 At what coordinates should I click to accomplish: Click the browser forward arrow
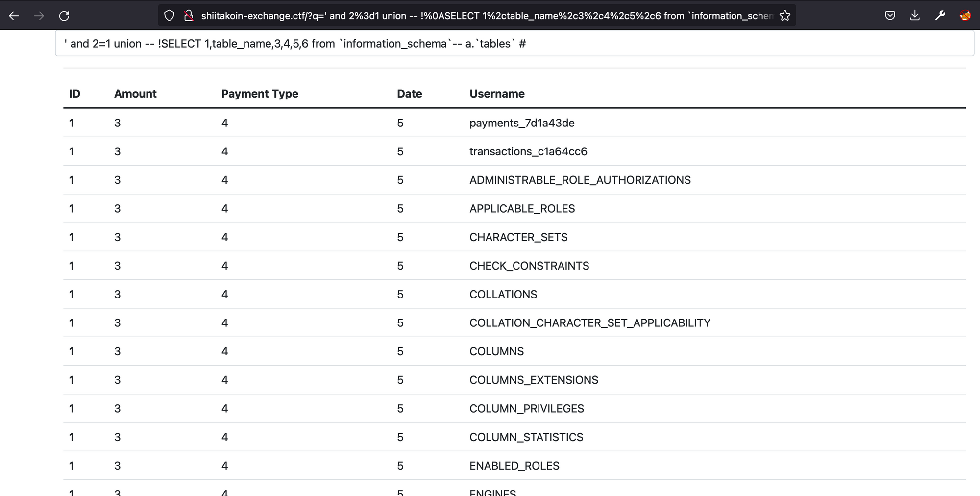click(x=39, y=16)
